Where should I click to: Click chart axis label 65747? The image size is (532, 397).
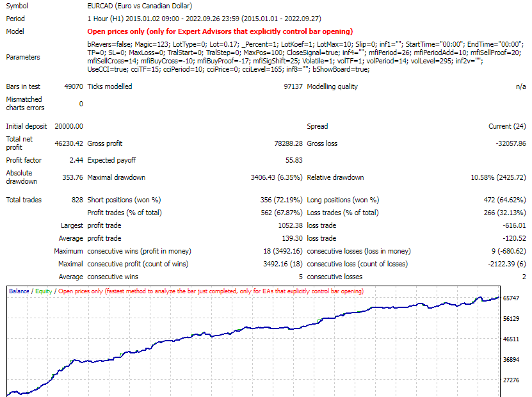point(511,298)
